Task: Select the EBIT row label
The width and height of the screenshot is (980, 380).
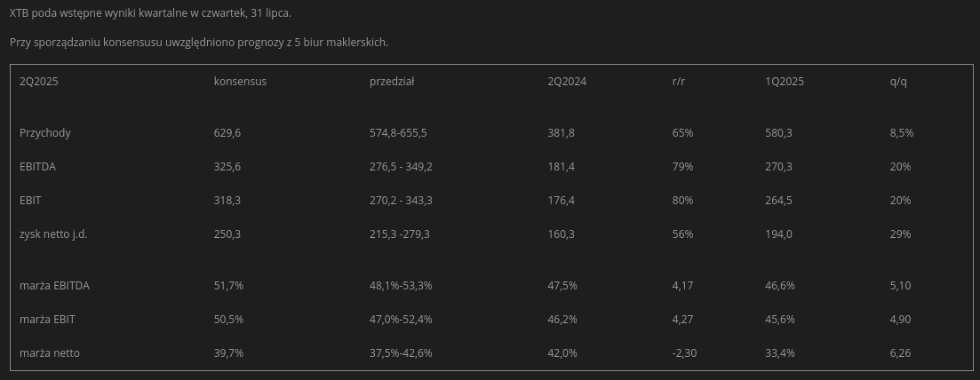Action: pos(31,201)
